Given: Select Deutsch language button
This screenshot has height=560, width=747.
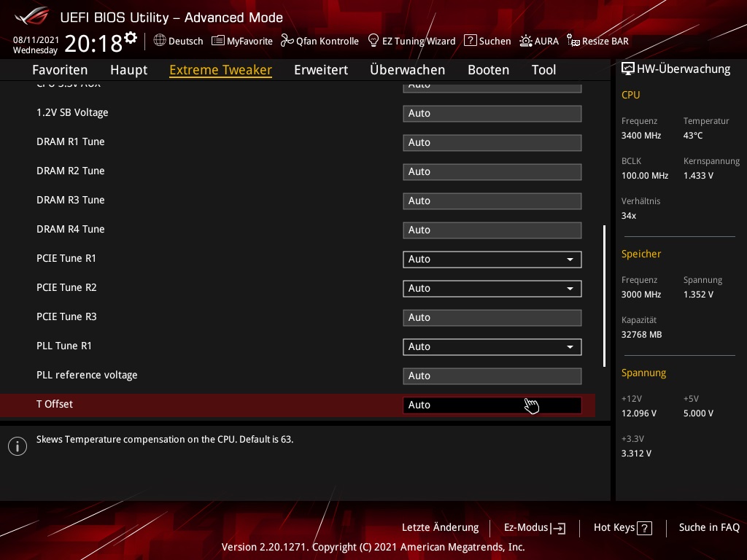Looking at the screenshot, I should click(178, 41).
